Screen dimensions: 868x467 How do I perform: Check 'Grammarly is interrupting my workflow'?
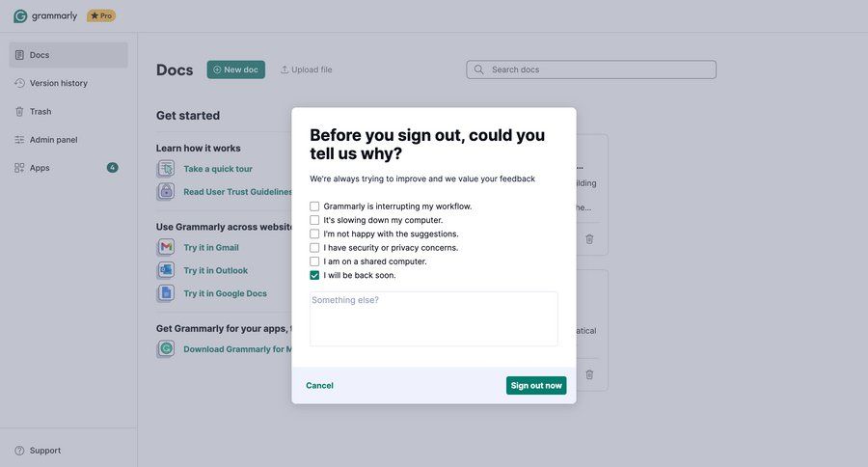pyautogui.click(x=314, y=206)
